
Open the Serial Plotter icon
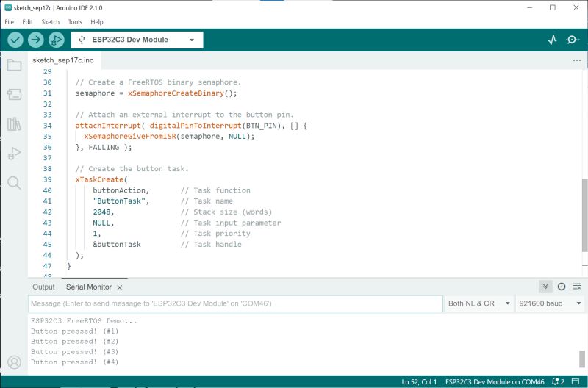552,40
